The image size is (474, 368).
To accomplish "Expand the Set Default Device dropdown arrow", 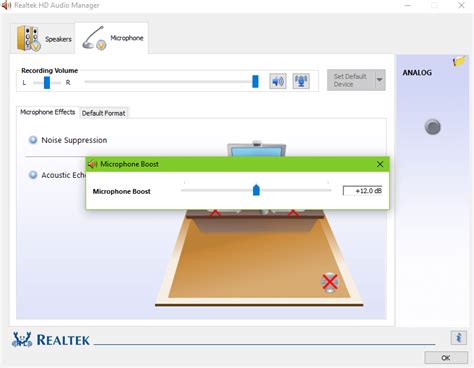I will click(x=380, y=80).
